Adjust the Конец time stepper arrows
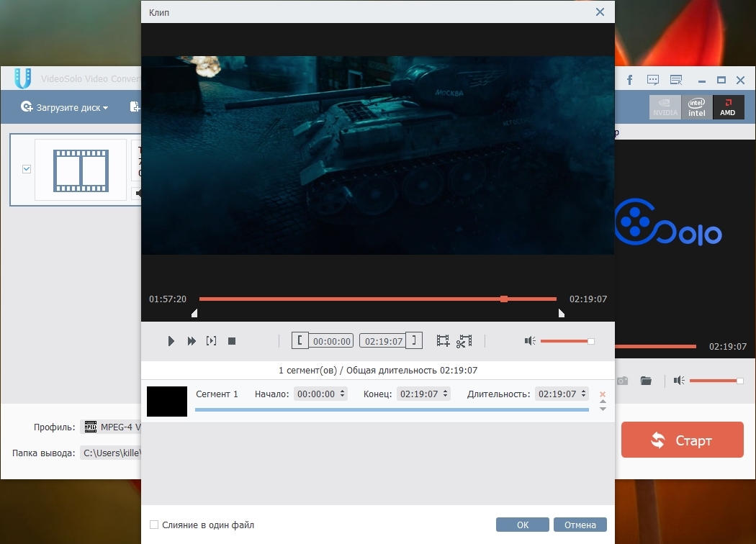The width and height of the screenshot is (756, 544). pos(446,394)
